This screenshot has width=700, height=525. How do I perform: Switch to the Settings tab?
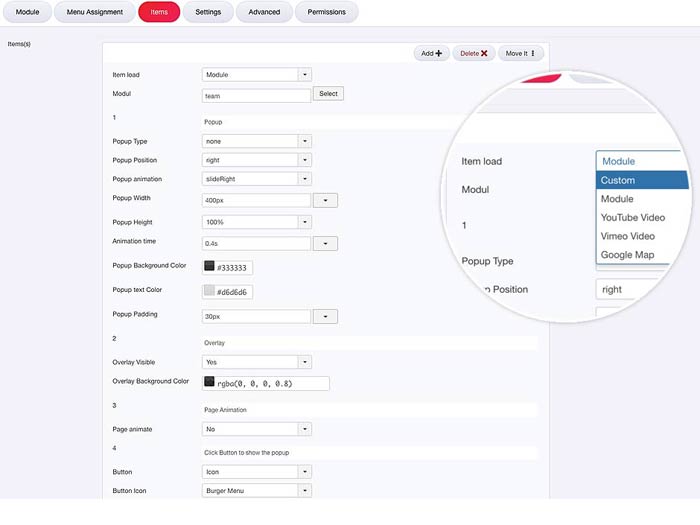point(208,12)
